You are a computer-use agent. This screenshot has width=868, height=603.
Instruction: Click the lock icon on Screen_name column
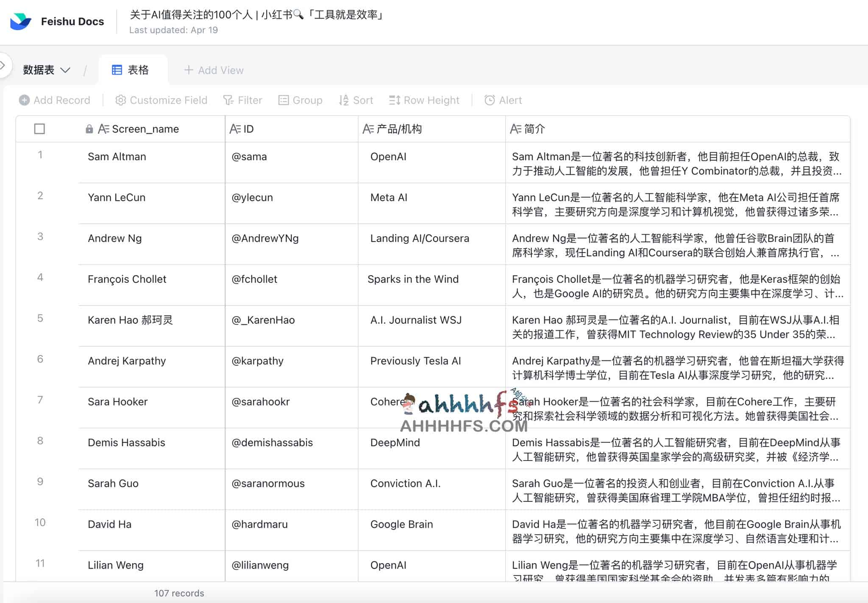(x=89, y=129)
